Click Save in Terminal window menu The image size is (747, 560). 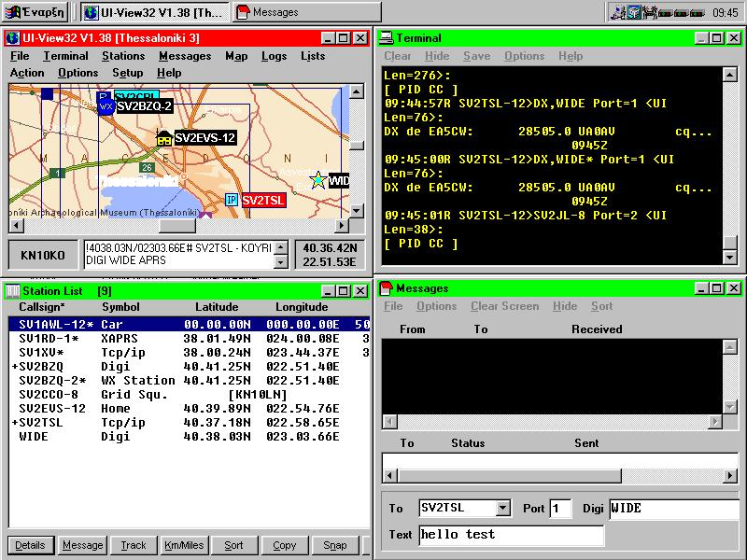click(x=477, y=56)
